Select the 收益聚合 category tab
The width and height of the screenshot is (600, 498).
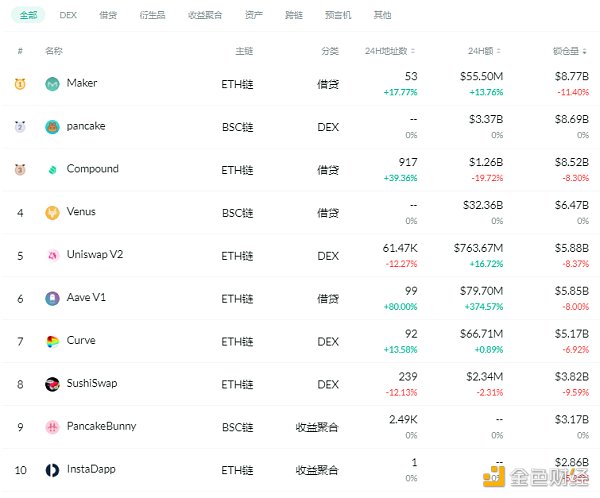205,15
